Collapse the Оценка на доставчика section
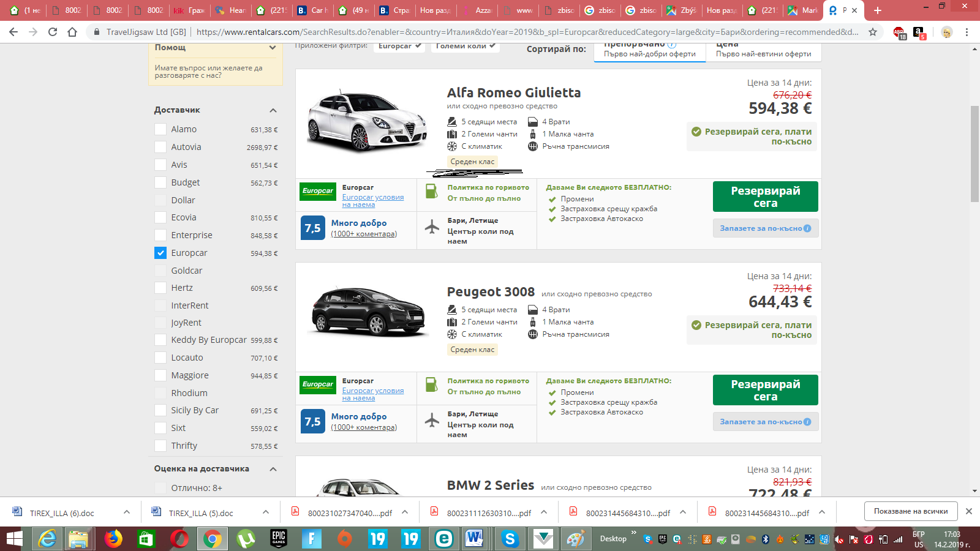 273,469
